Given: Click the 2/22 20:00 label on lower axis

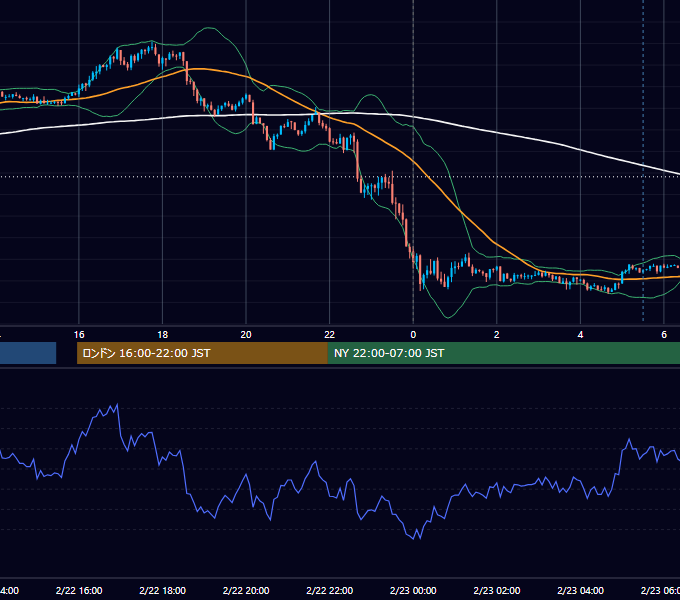Looking at the screenshot, I should (x=246, y=590).
